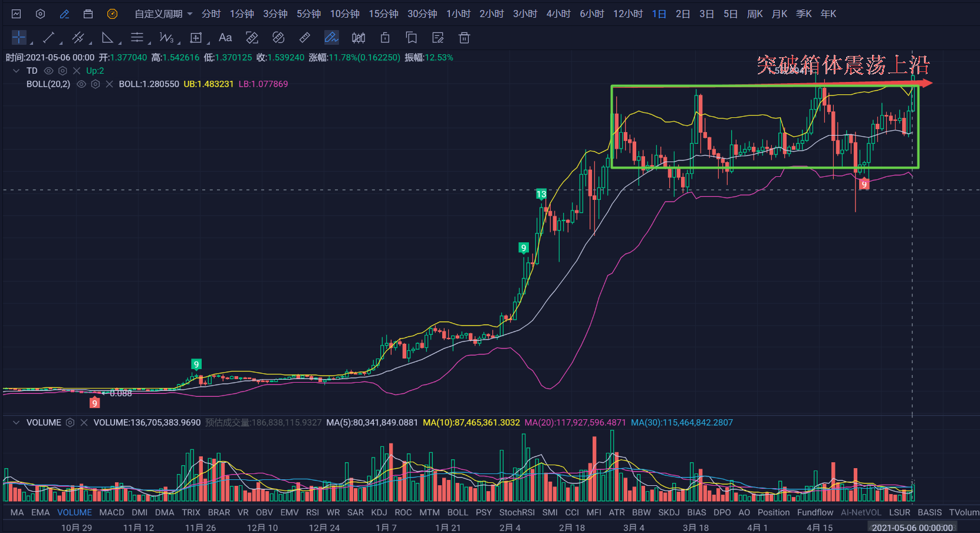Select the parallel channel drawing tool

pos(78,38)
